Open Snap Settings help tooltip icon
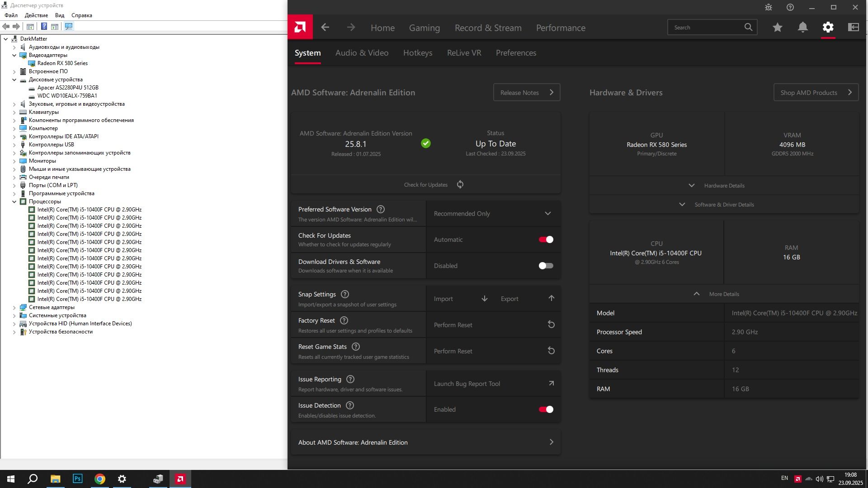Image resolution: width=868 pixels, height=488 pixels. coord(345,294)
